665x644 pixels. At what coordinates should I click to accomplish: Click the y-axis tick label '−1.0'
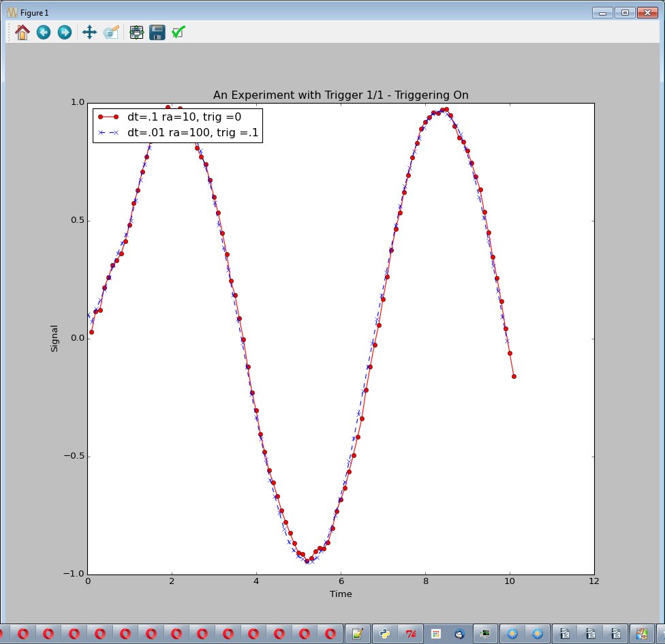[74, 574]
